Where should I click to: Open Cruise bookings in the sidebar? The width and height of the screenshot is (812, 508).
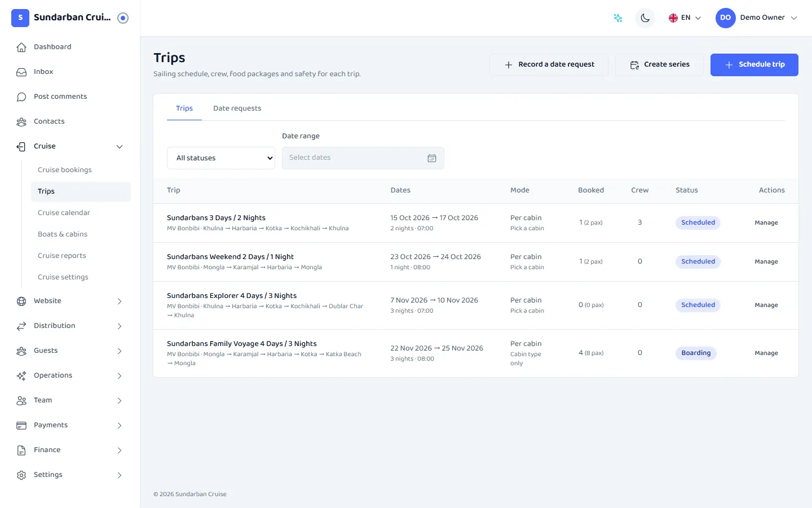(81, 170)
